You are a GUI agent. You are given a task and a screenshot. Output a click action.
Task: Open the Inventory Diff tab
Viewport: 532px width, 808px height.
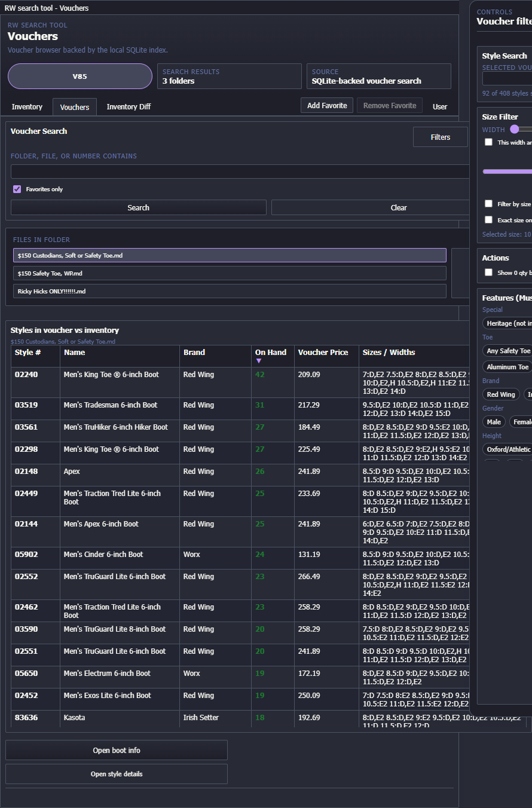129,107
